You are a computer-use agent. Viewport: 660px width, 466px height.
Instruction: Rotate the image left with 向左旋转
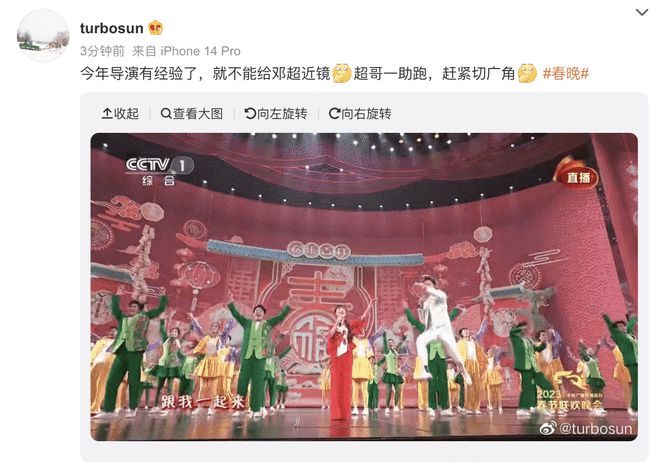tap(276, 114)
